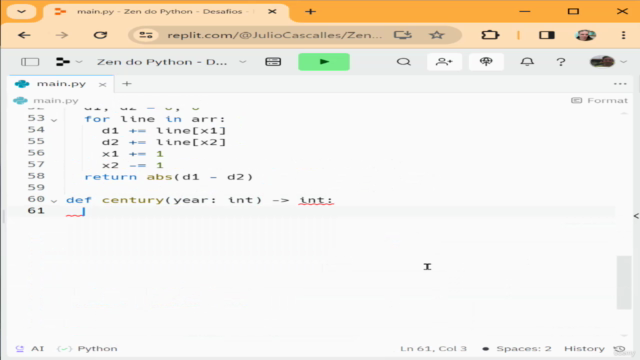640x360 pixels.
Task: Click the History clock icon
Action: pos(619,349)
